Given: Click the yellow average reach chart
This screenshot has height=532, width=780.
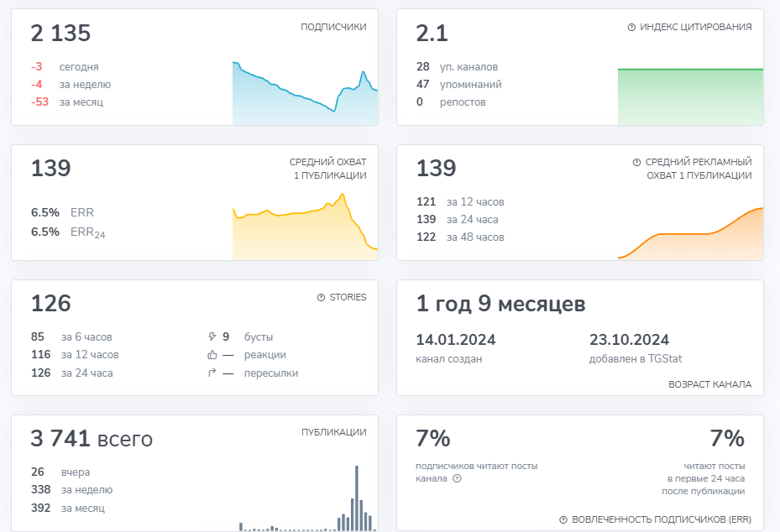Looking at the screenshot, I should click(305, 231).
